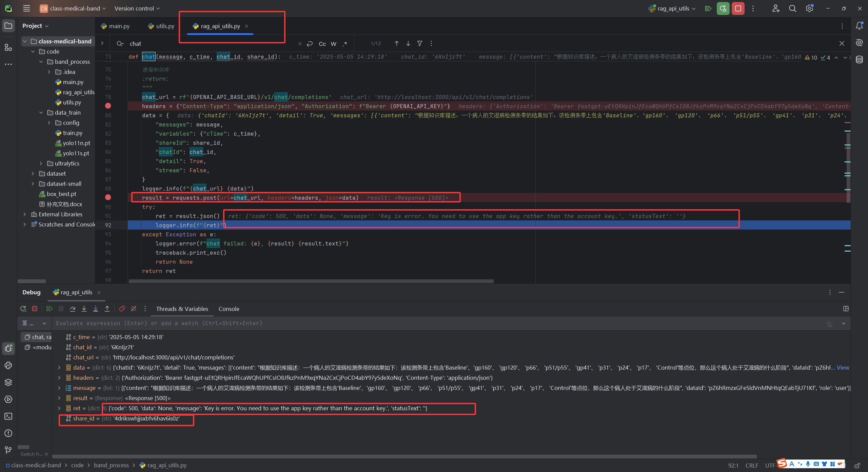868x472 pixels.
Task: Toggle Regex option in search bar
Action: 345,44
